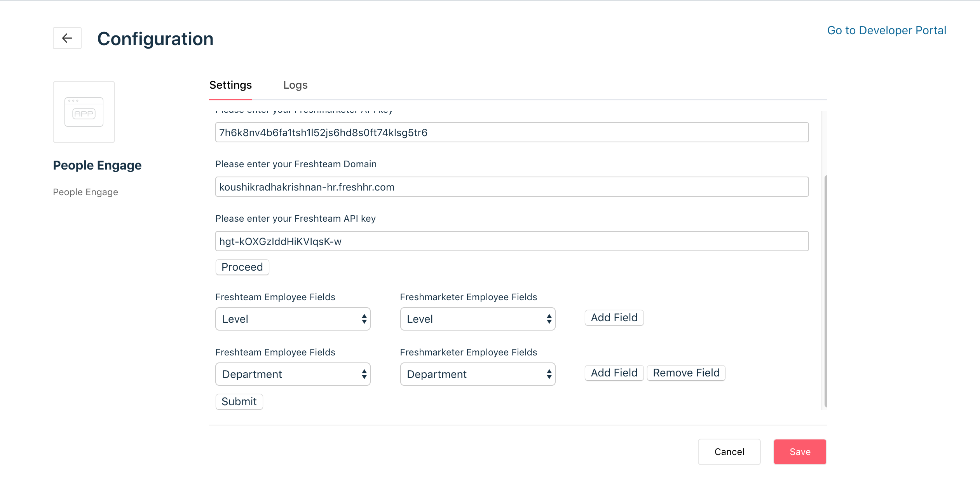Focus the Freshteam Domain input field

coord(512,187)
